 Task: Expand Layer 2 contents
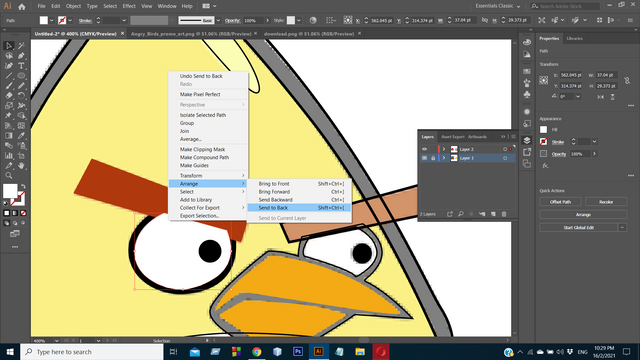tap(444, 149)
